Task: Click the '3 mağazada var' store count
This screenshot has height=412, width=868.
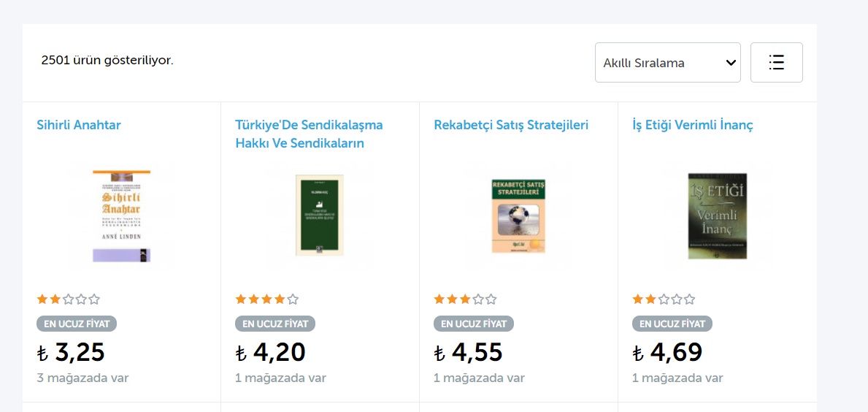Action: click(82, 378)
